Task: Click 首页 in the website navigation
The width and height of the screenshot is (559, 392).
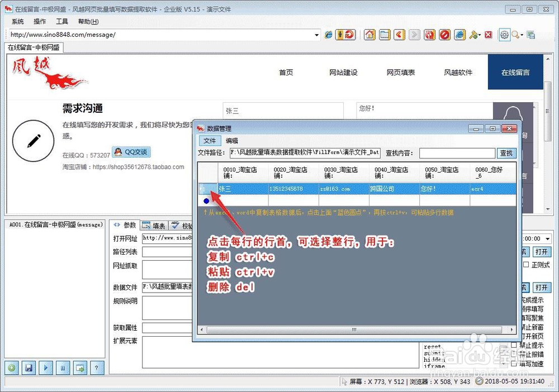Action: click(x=286, y=72)
